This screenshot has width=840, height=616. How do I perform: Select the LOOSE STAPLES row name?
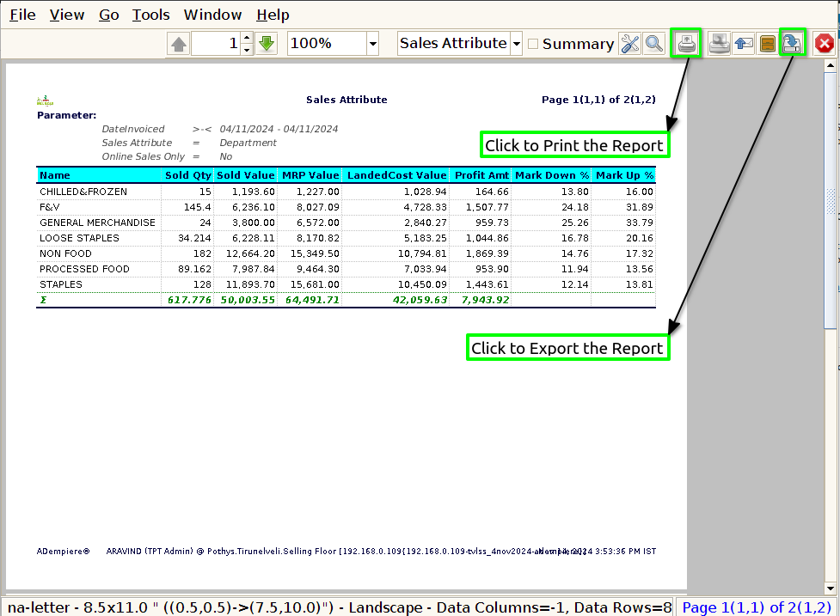79,238
